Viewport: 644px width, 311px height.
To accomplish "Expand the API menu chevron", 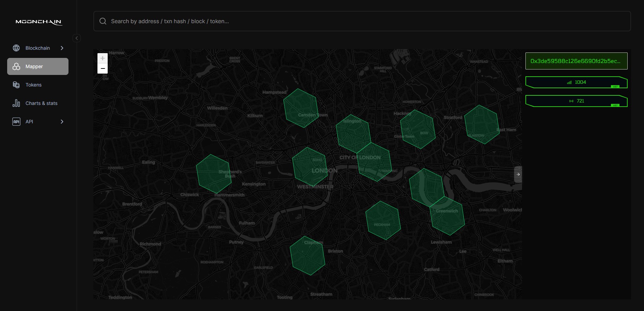I will pos(62,121).
